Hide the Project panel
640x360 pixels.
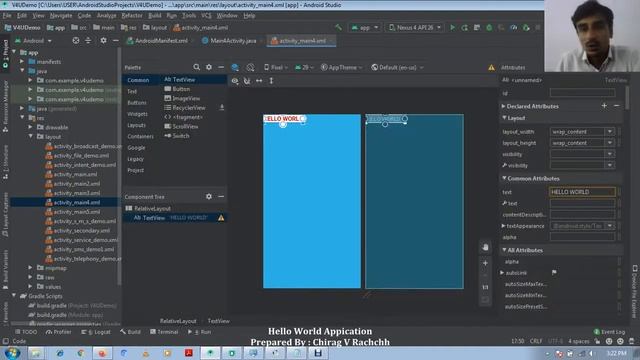(116, 41)
